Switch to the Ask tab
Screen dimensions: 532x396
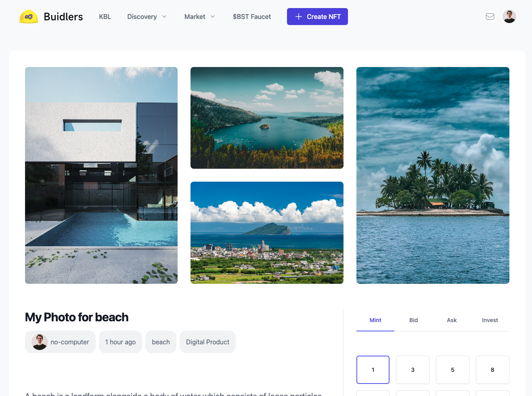452,320
